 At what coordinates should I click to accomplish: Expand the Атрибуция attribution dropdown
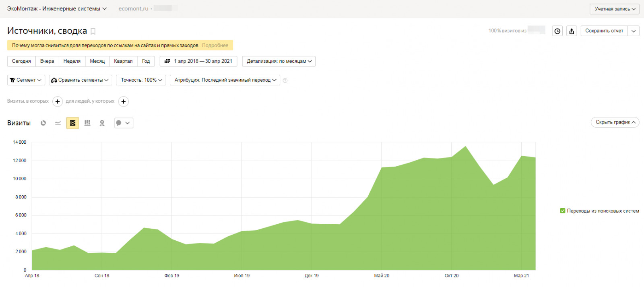[x=225, y=80]
